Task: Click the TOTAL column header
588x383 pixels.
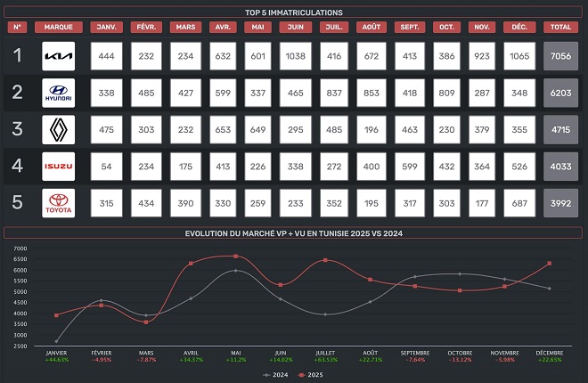Action: point(561,28)
